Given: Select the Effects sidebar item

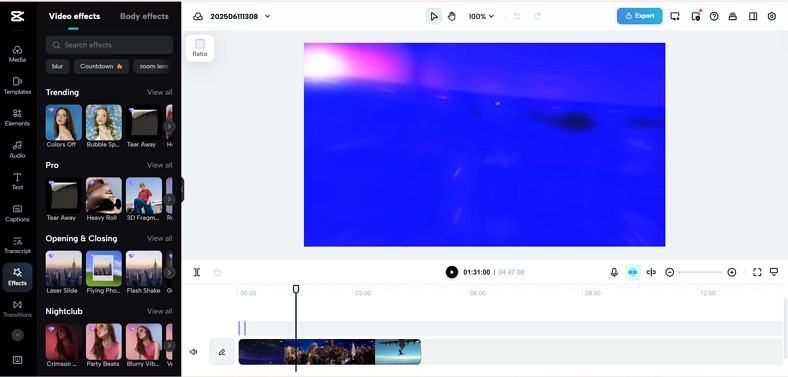Looking at the screenshot, I should 17,277.
